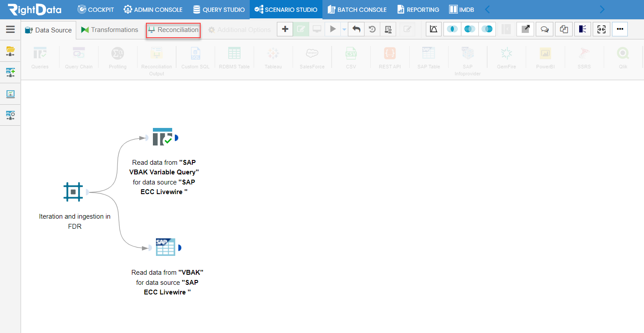
Task: Select the Query Chain data source tool
Action: pos(79,58)
